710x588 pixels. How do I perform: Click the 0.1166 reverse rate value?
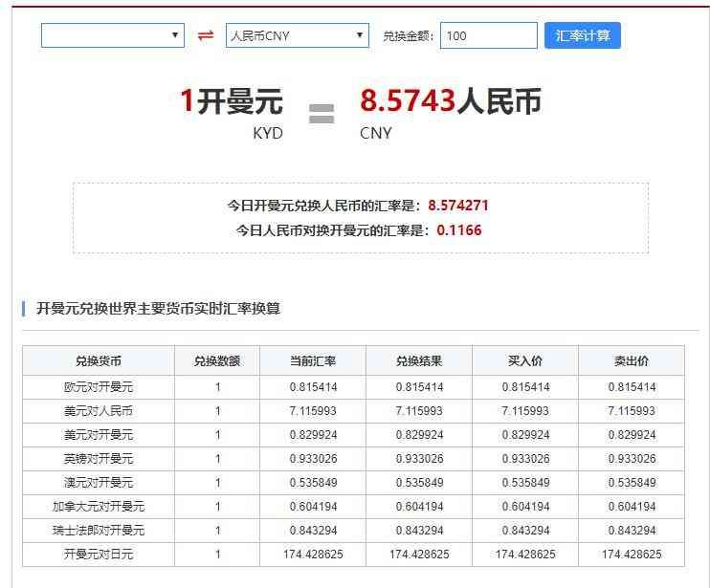[459, 230]
